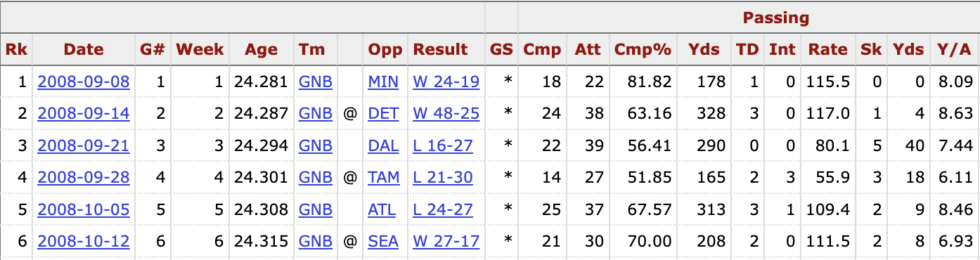The image size is (980, 260).
Task: Click the DET opponent link
Action: pyautogui.click(x=383, y=113)
